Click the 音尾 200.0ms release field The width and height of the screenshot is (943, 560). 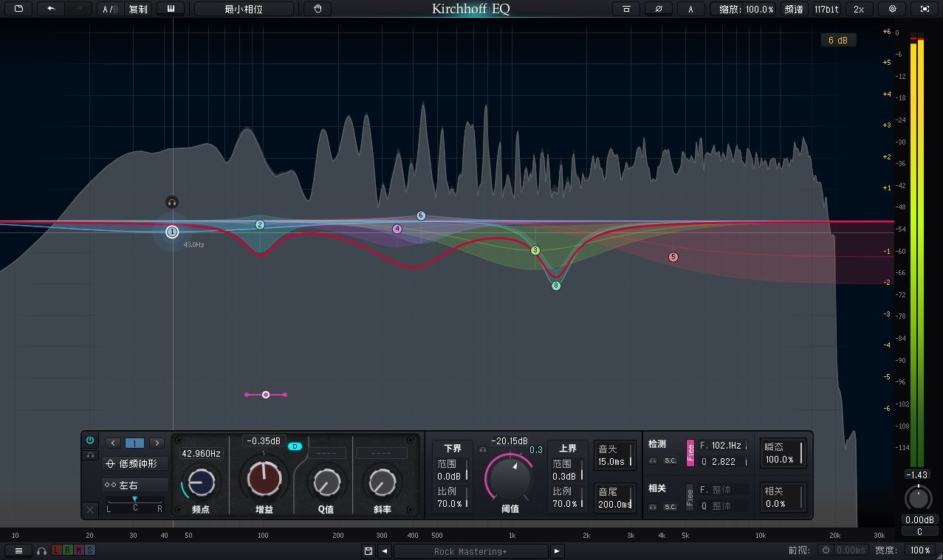(x=614, y=497)
